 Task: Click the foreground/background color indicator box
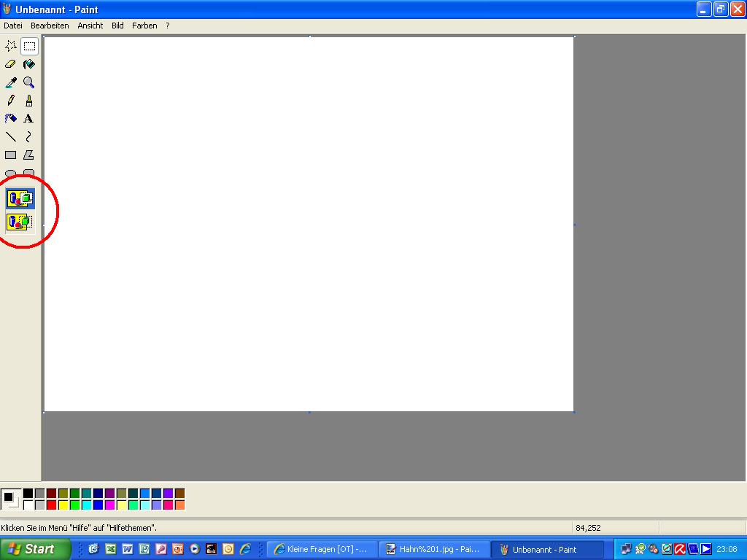pos(11,499)
